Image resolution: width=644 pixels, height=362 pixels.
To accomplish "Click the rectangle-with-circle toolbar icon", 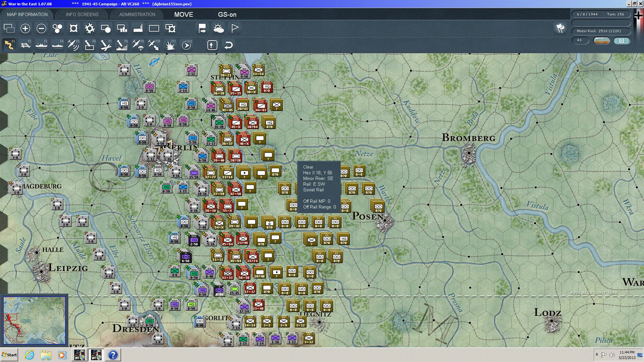I will (106, 28).
